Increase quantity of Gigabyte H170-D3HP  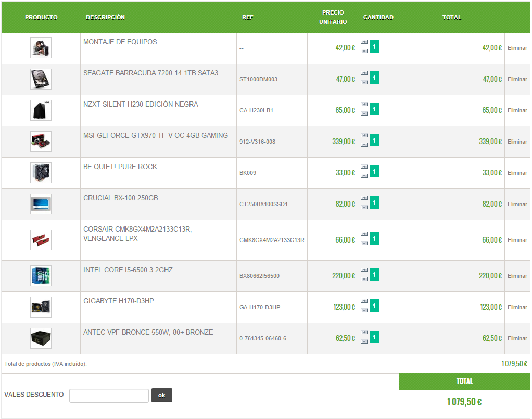364,301
